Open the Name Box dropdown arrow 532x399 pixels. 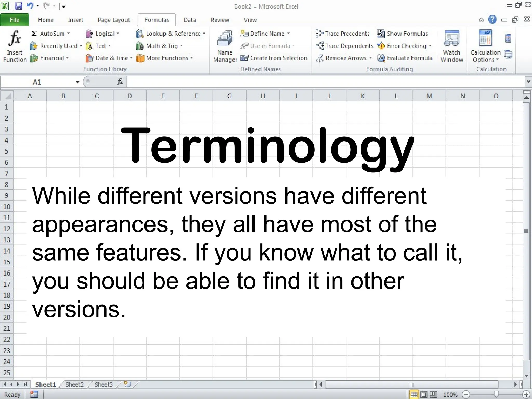(77, 82)
